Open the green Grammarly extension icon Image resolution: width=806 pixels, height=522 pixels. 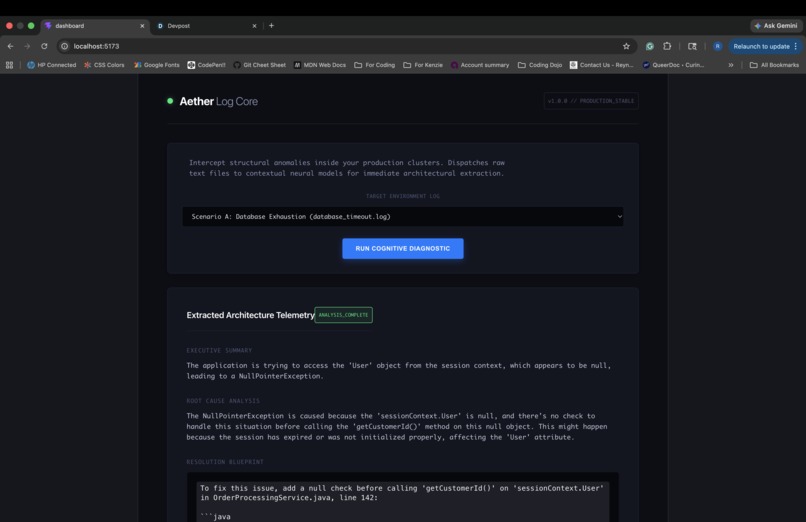pos(650,46)
